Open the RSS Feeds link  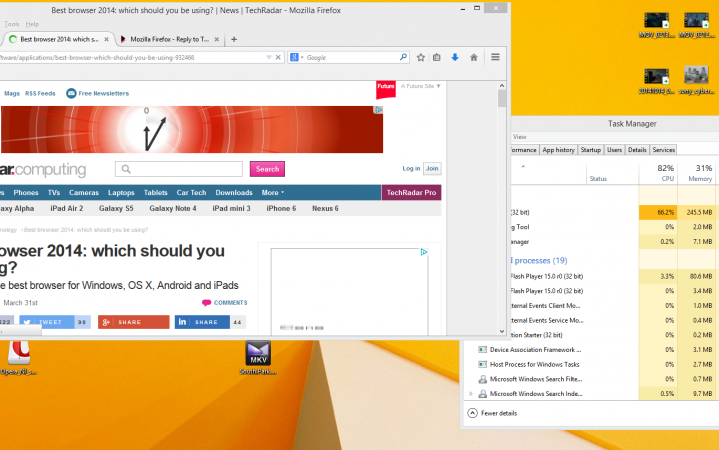click(x=40, y=93)
